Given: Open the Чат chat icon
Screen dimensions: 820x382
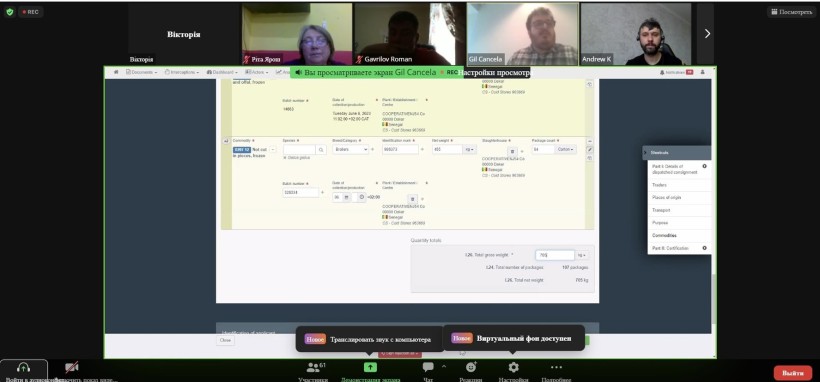Looking at the screenshot, I should (428, 367).
